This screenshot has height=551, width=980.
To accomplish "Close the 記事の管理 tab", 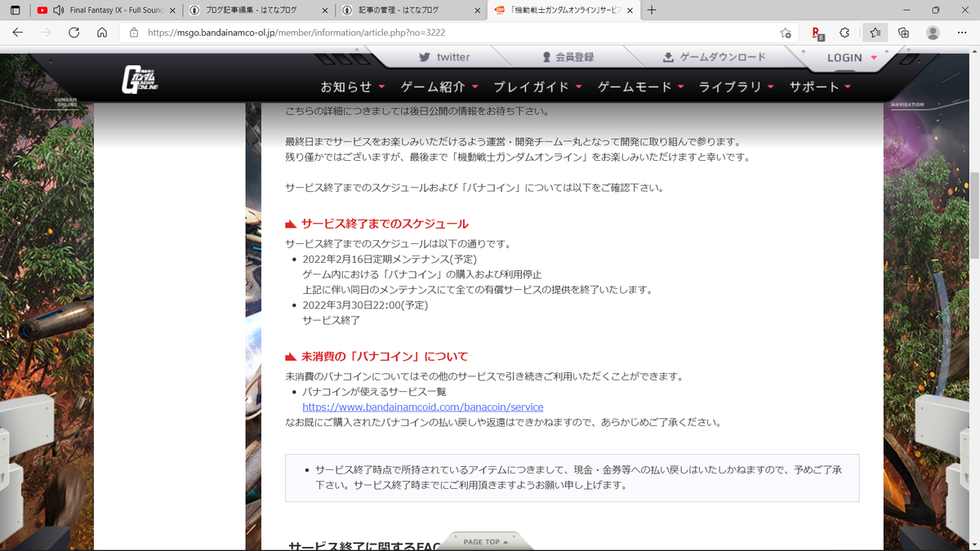I will tap(478, 11).
